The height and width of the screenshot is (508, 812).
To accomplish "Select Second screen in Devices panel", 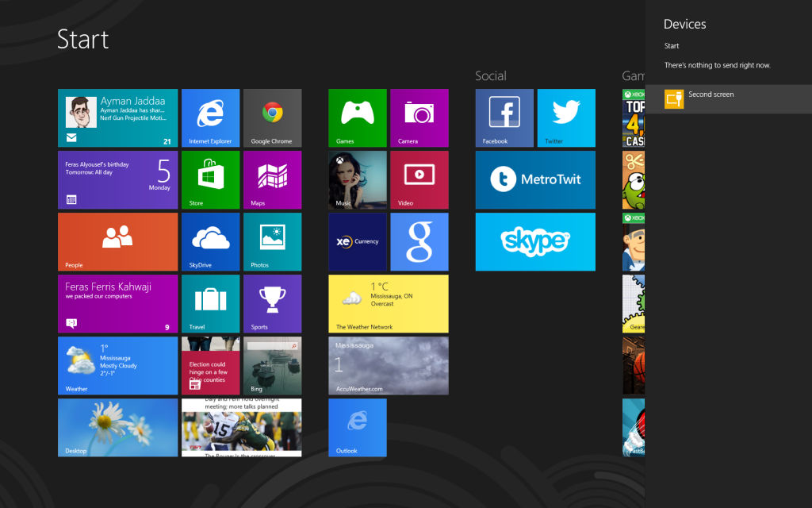I will [729, 99].
